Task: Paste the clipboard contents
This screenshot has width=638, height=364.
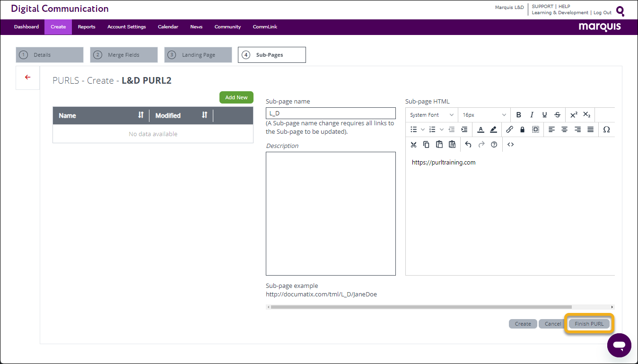Action: coord(439,145)
